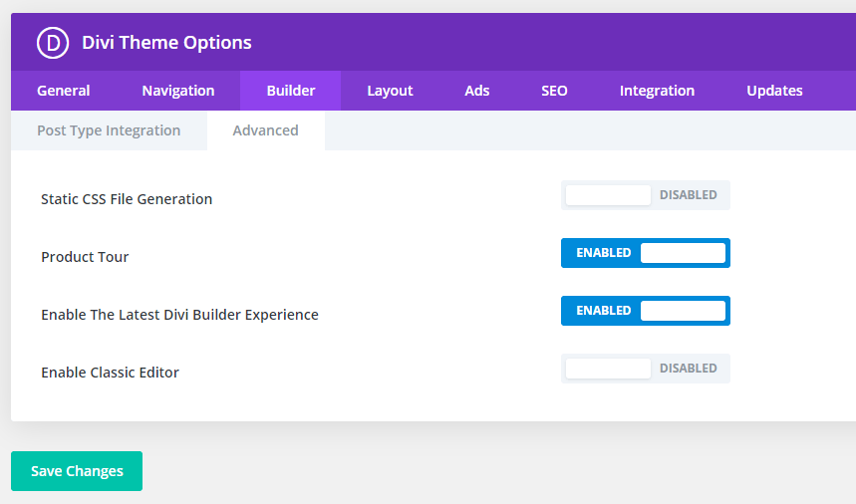Select the Advanced sub-tab

(x=266, y=130)
